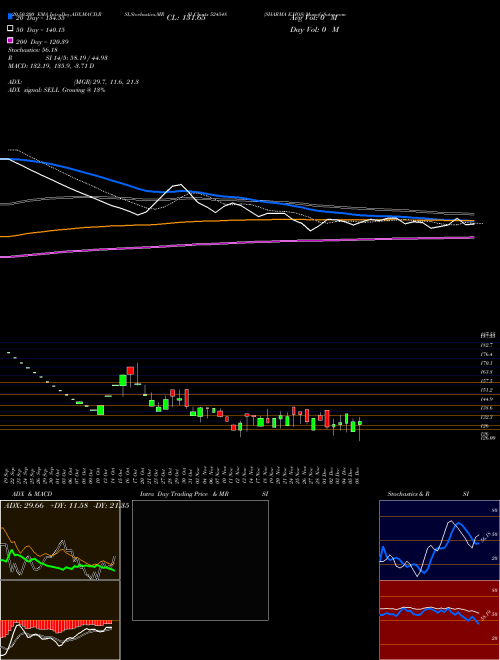The width and height of the screenshot is (500, 660).
Task: Click the blue 20 Day EMA legend swatch
Action: 10,16
